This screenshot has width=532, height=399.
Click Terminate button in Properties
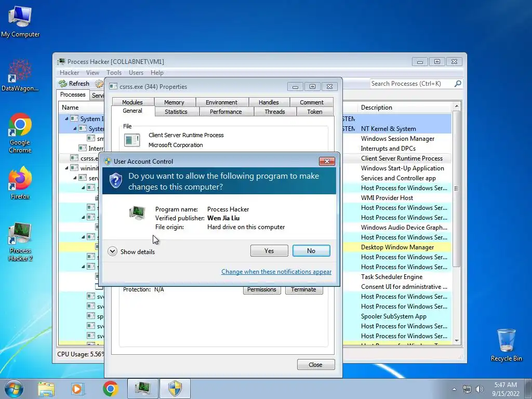303,289
